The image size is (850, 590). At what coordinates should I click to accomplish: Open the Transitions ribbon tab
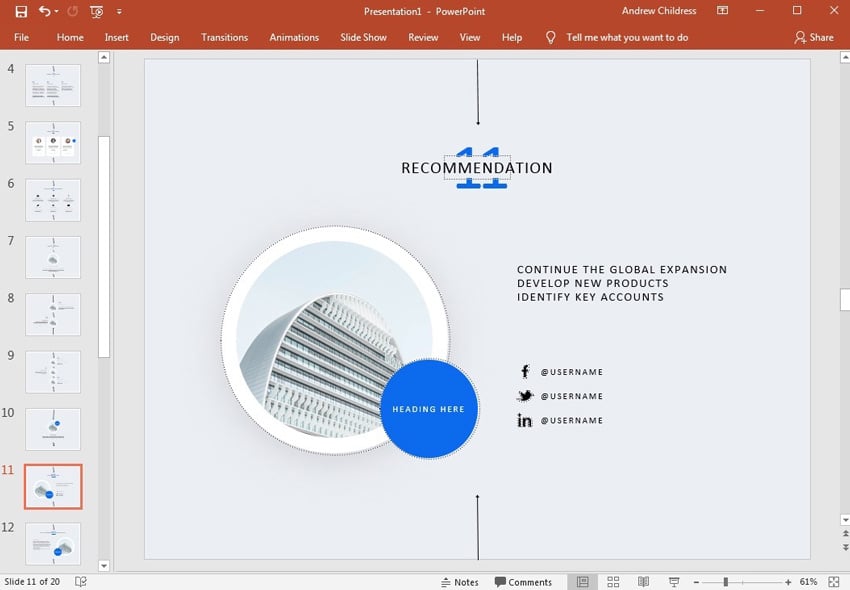224,37
